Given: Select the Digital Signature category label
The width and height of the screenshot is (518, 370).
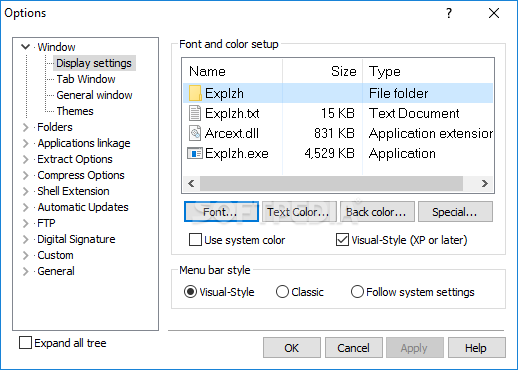Looking at the screenshot, I should tap(76, 239).
